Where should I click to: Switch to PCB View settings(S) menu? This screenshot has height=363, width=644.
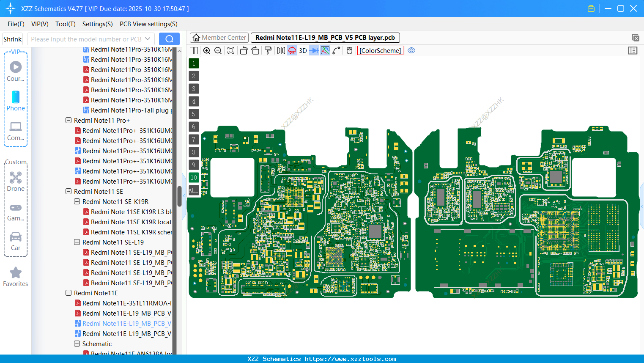148,24
